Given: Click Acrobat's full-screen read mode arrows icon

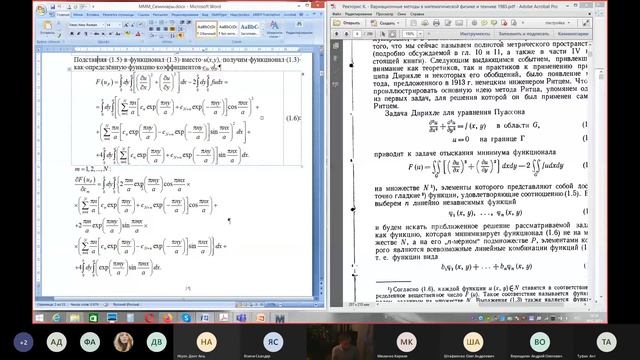Looking at the screenshot, I should 586,23.
